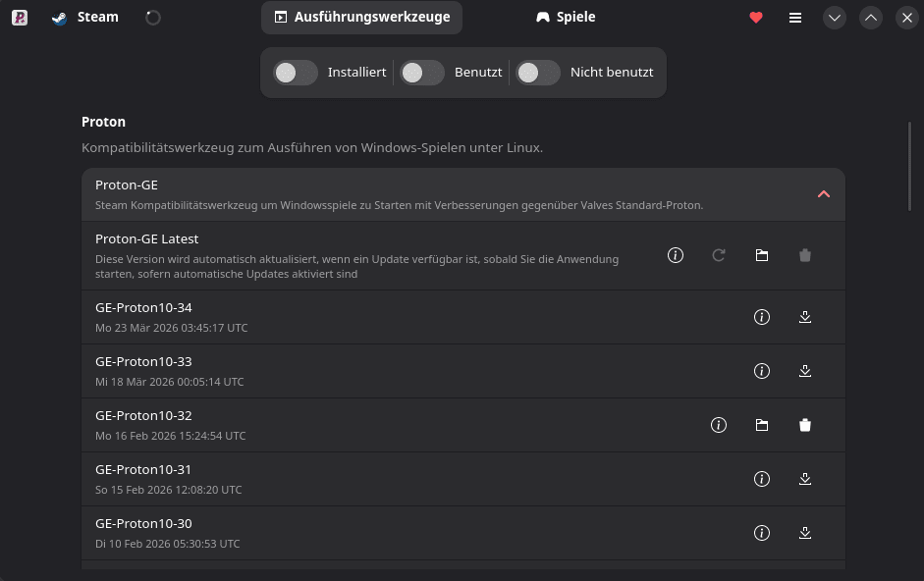Screen dimensions: 924x581
Task: Toggle the Benutzt filter switch
Action: pos(422,73)
